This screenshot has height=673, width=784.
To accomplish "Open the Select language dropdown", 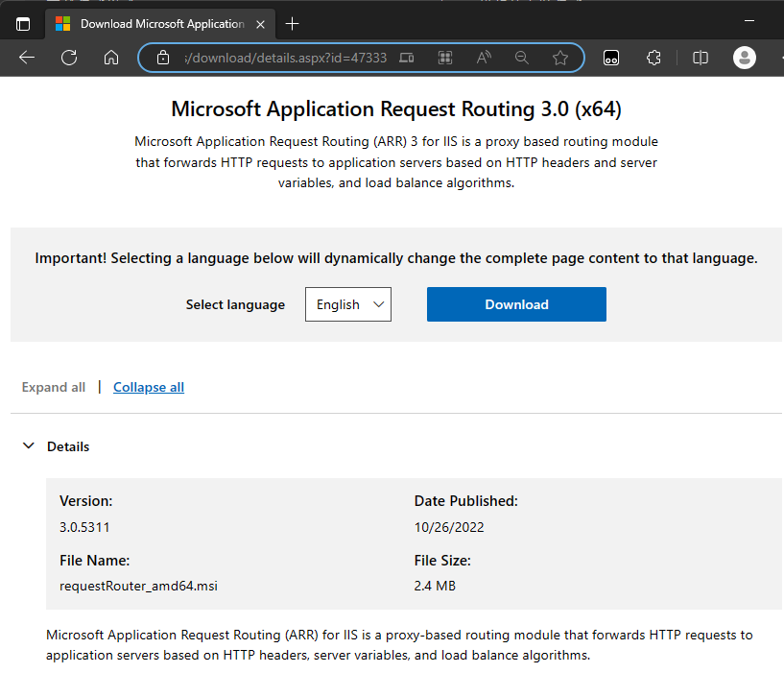I will [348, 304].
